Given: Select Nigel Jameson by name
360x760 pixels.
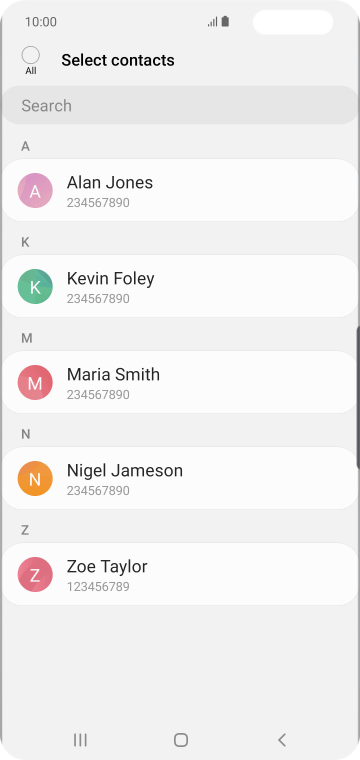Looking at the screenshot, I should (x=125, y=470).
